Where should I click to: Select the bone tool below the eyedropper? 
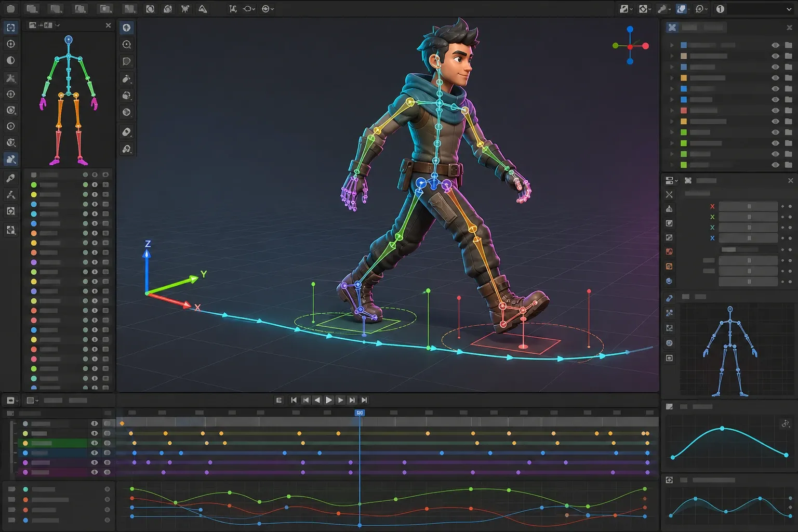[x=10, y=195]
